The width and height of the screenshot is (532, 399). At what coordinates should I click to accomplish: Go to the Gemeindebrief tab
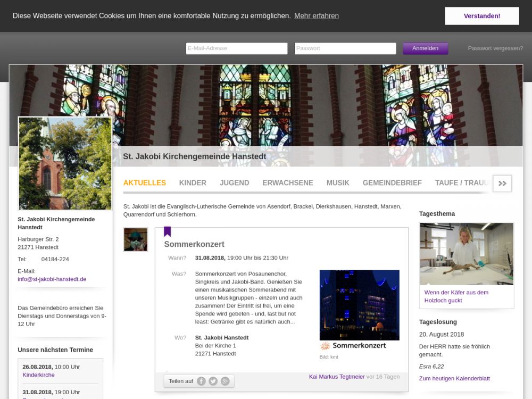click(x=392, y=182)
